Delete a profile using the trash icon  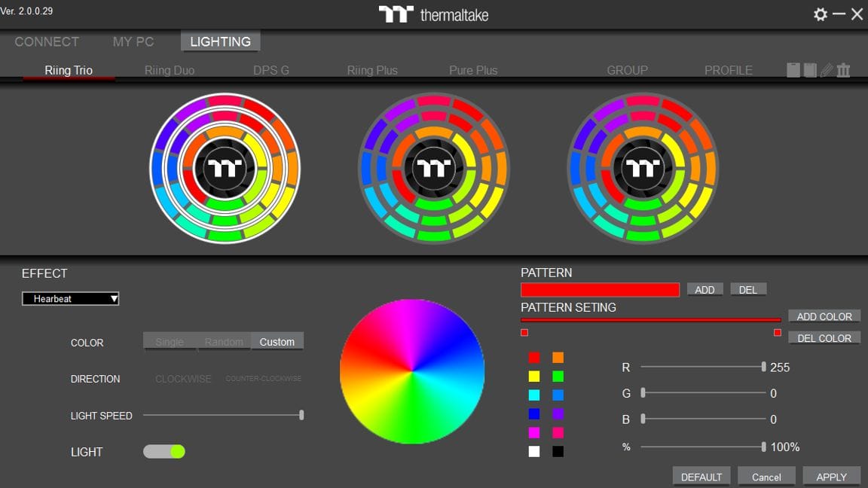coord(843,69)
